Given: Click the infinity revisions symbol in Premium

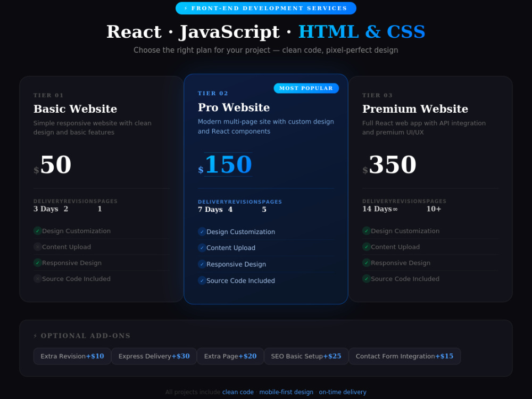Looking at the screenshot, I should [395, 209].
